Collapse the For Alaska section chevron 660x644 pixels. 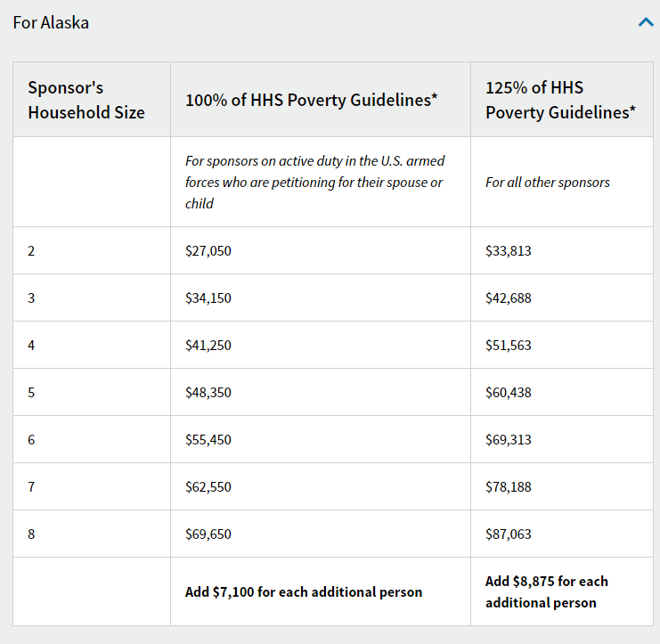(x=646, y=22)
